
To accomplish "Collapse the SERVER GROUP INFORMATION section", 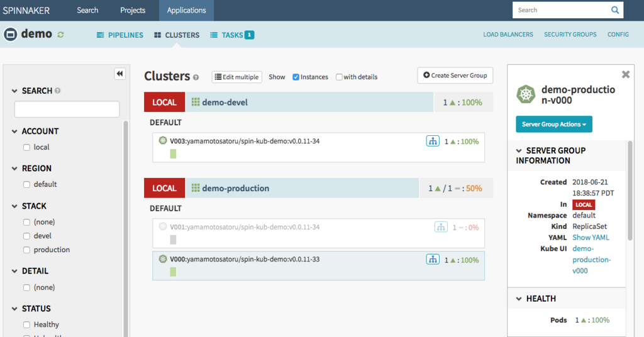I will (x=519, y=151).
